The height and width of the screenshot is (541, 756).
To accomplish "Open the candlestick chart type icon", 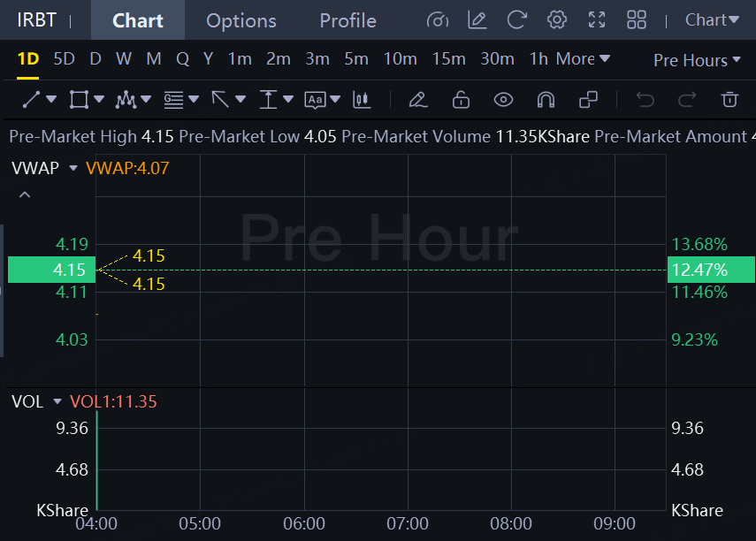I will coord(361,100).
